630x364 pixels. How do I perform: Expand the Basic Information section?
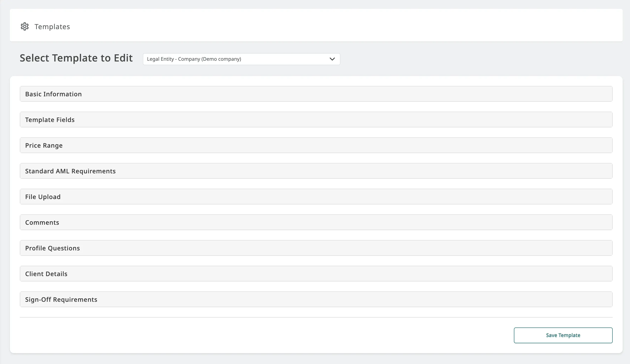coord(316,94)
